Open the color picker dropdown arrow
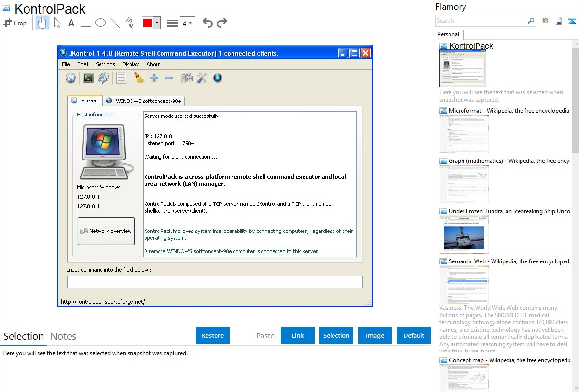 [157, 23]
